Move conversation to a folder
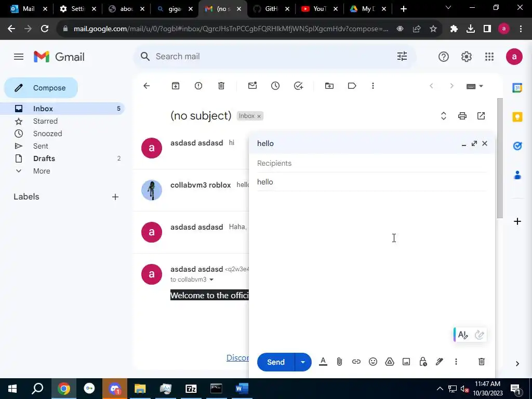Viewport: 532px width, 399px height. 329,86
